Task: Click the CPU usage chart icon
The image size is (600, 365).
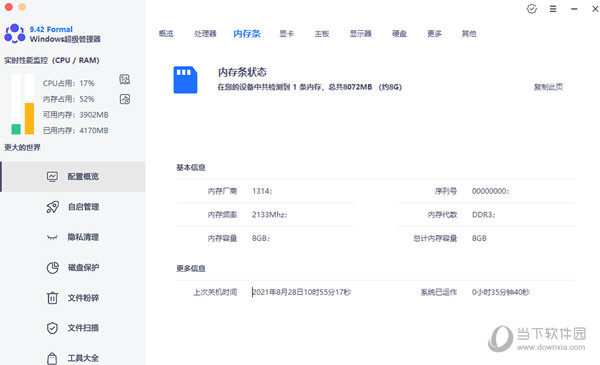Action: click(x=125, y=79)
